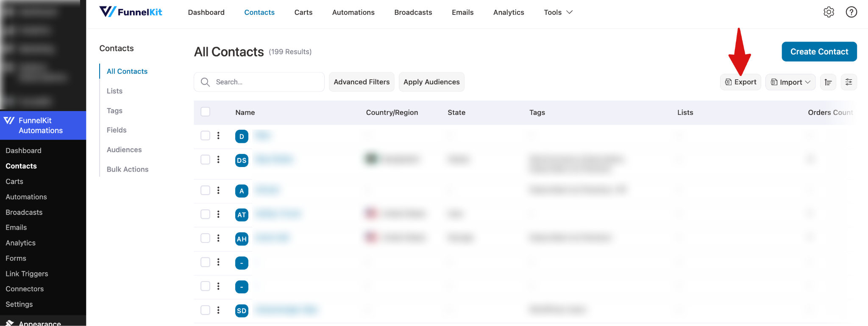This screenshot has width=868, height=326.
Task: Open row actions dots for contact AH
Action: (x=218, y=238)
